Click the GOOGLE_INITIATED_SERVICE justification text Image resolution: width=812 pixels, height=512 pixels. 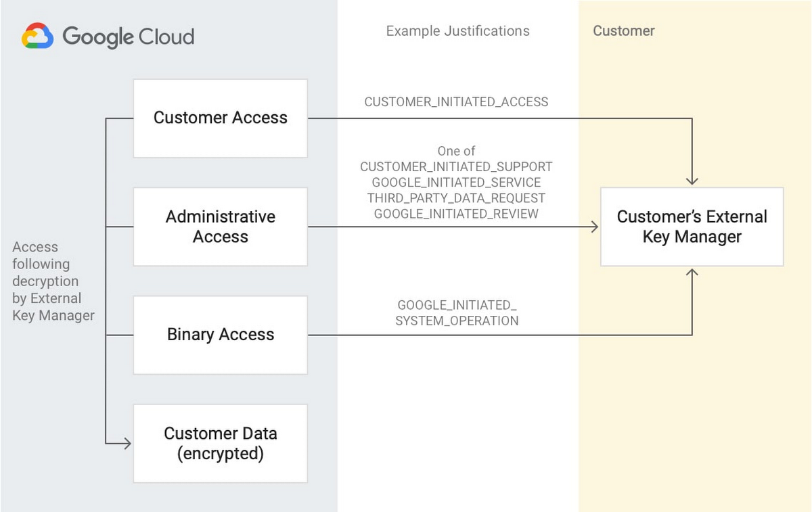coord(456,183)
